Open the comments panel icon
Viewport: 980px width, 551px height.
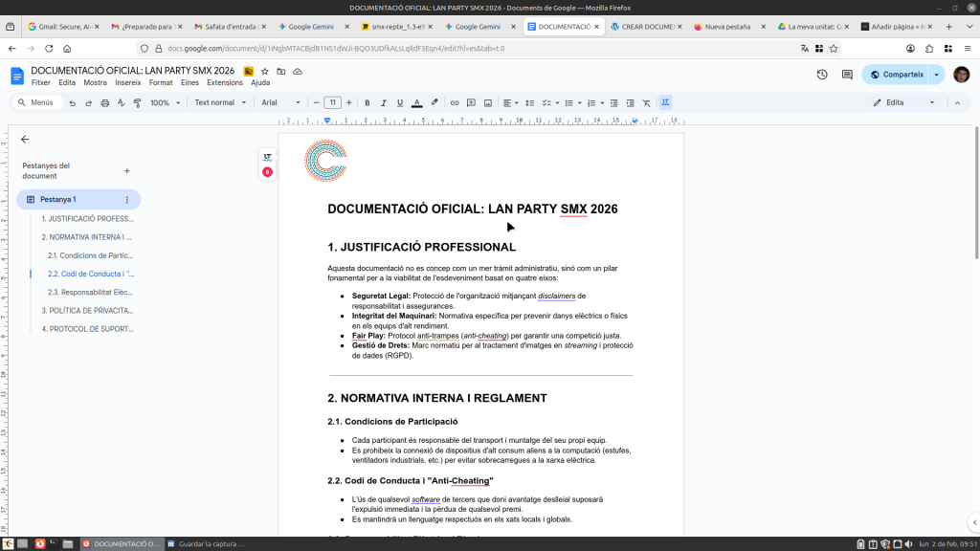point(847,75)
